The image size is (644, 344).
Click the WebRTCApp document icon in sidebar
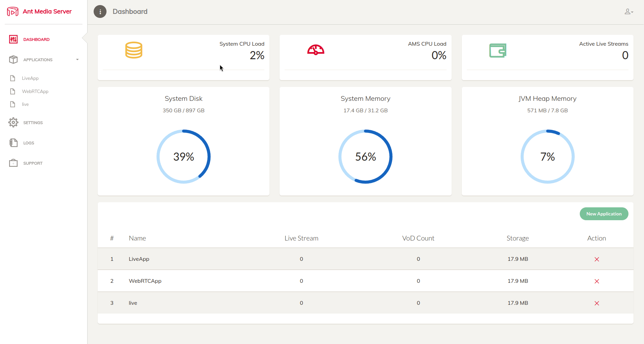[13, 91]
